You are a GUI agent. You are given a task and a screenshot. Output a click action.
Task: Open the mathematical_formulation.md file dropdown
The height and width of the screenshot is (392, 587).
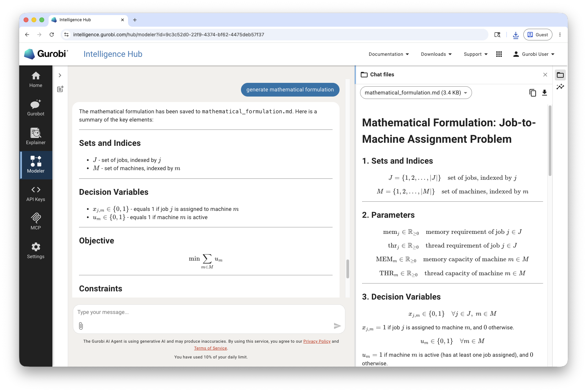416,93
